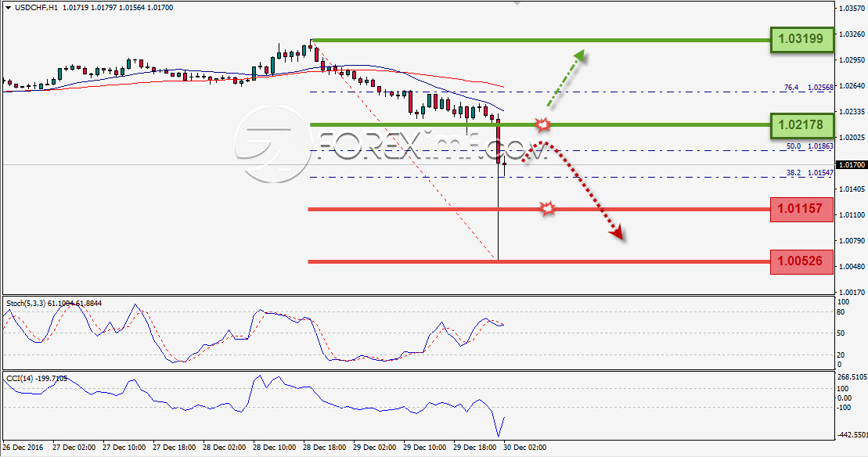Click -442.5501 on the CCI scale
This screenshot has width=868, height=457.
(x=852, y=435)
